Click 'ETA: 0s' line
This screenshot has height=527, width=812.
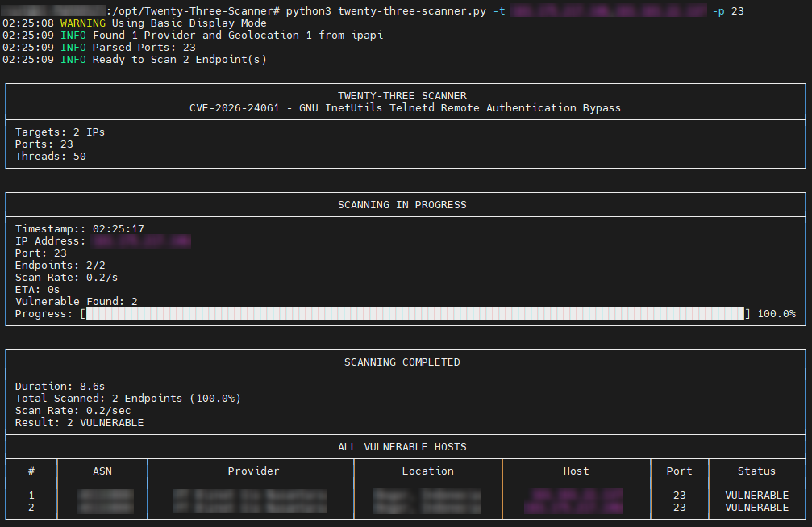(37, 289)
